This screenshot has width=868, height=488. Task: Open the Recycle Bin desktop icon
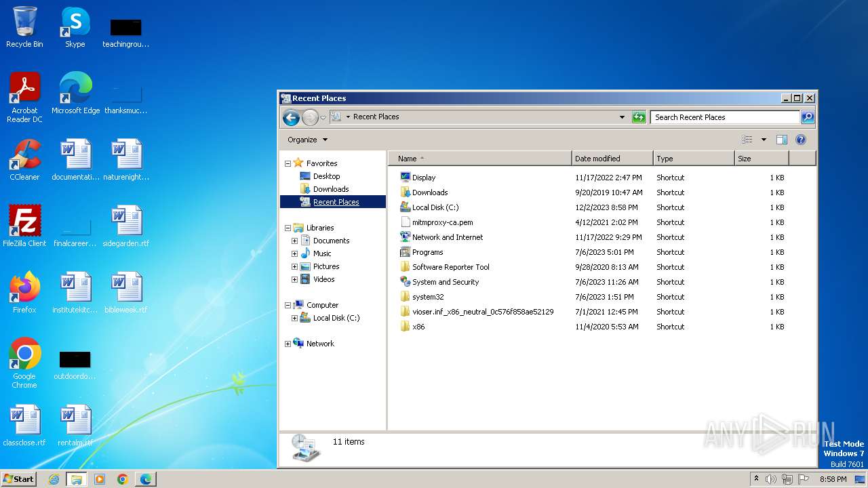point(24,27)
